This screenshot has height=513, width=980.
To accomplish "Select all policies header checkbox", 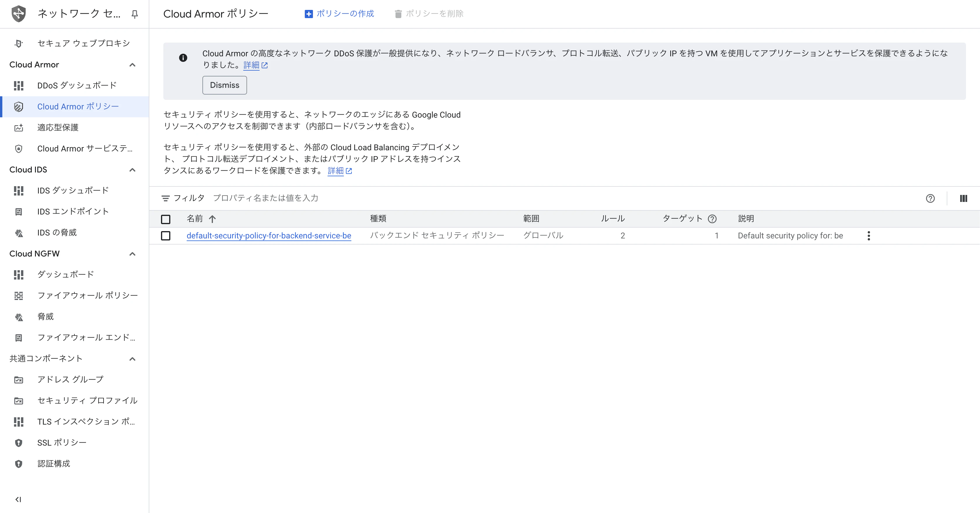I will click(165, 219).
